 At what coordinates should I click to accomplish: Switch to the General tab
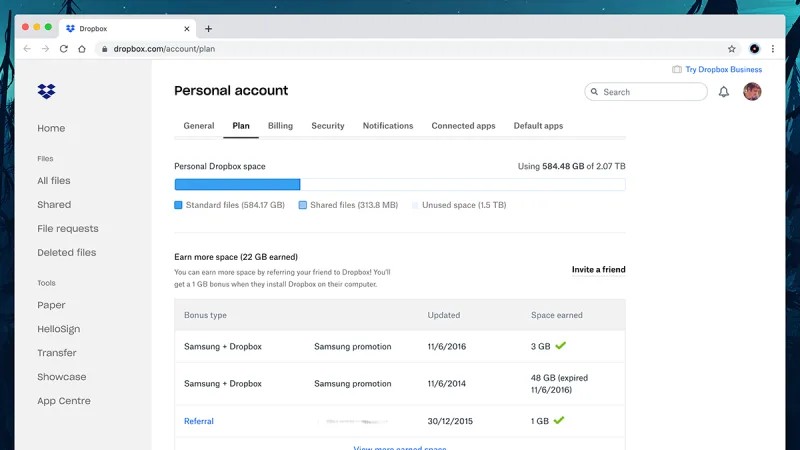point(199,126)
